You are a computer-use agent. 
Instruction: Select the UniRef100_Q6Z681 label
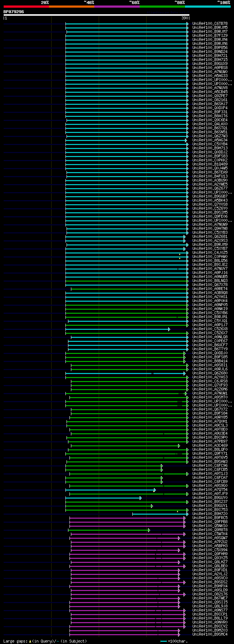pos(210,236)
